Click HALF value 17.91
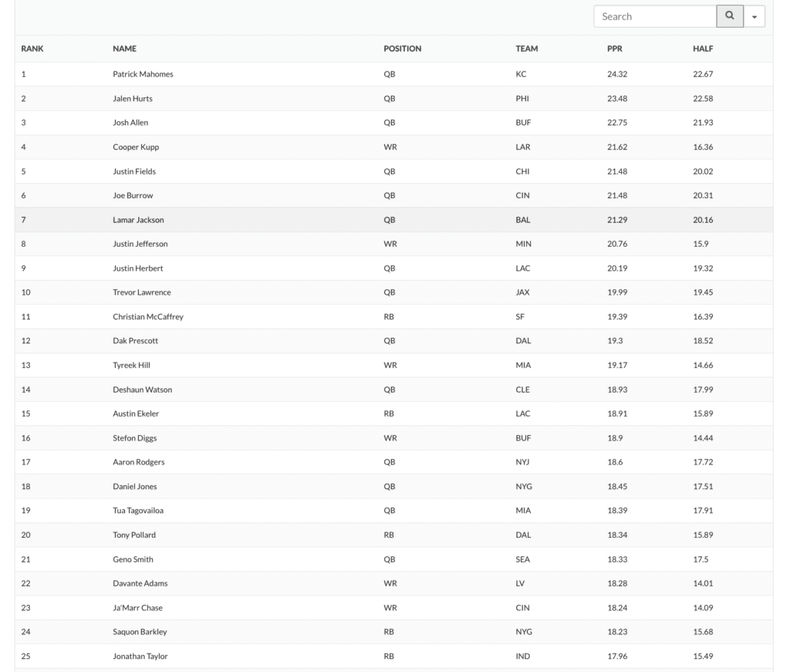The height and width of the screenshot is (672, 790). click(x=703, y=511)
